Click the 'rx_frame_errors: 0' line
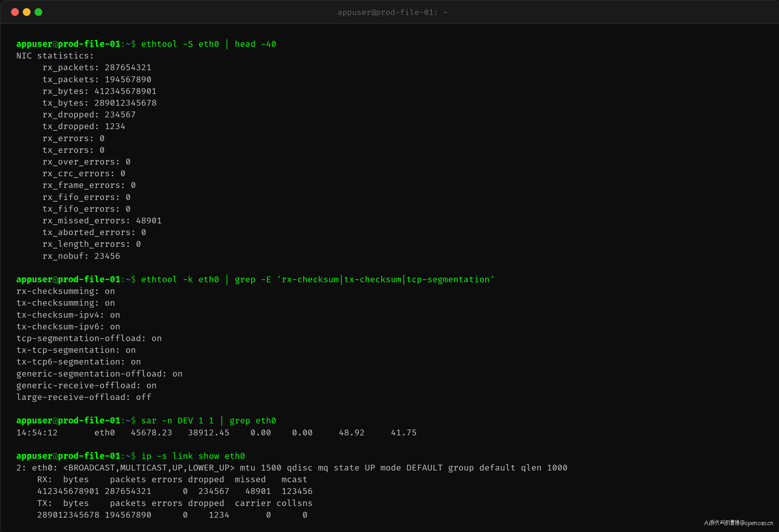This screenshot has width=779, height=532. pos(89,185)
